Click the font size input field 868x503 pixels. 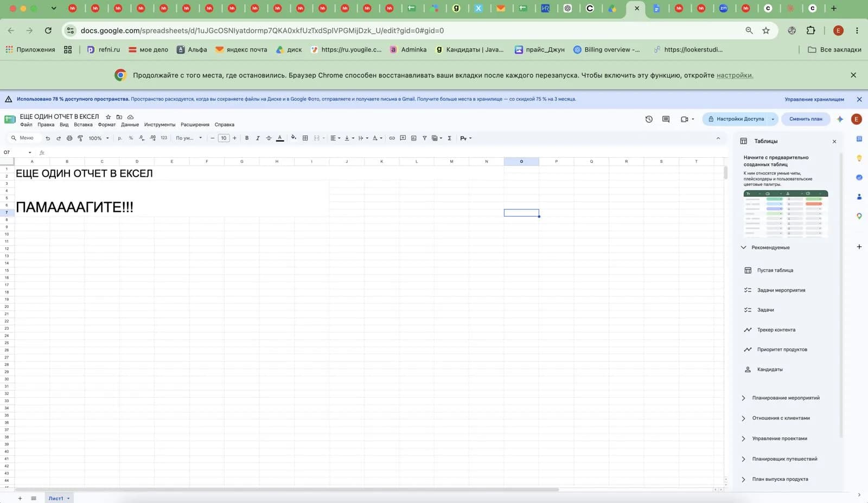[224, 138]
